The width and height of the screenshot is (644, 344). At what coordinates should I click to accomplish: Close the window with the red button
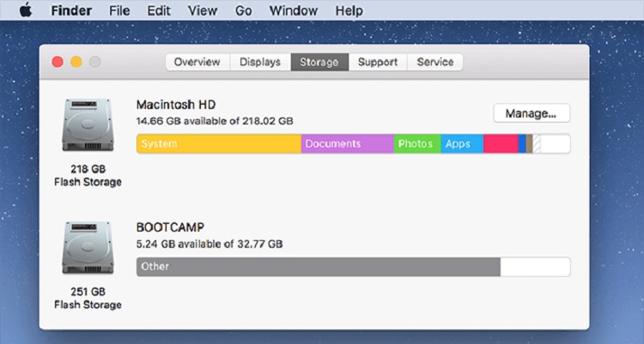pyautogui.click(x=58, y=62)
